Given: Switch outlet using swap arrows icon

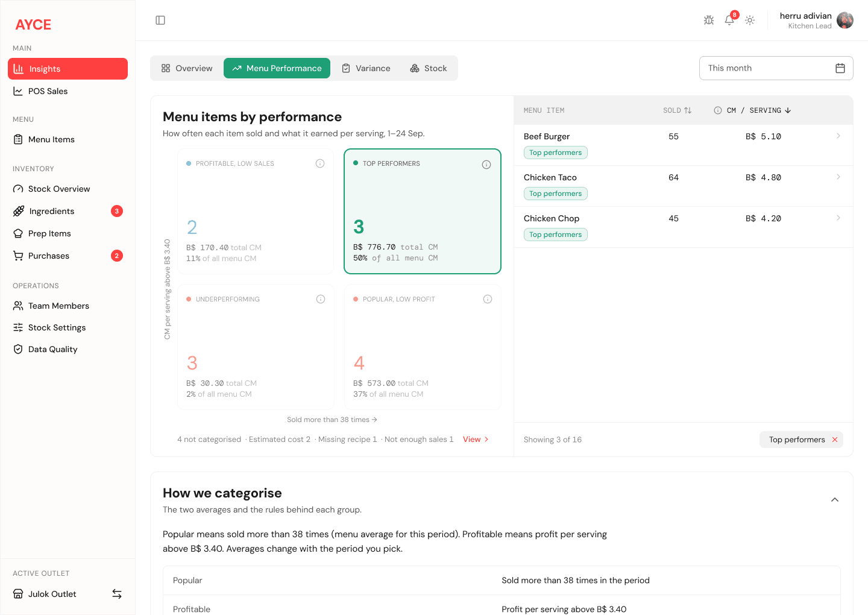Looking at the screenshot, I should pyautogui.click(x=117, y=594).
